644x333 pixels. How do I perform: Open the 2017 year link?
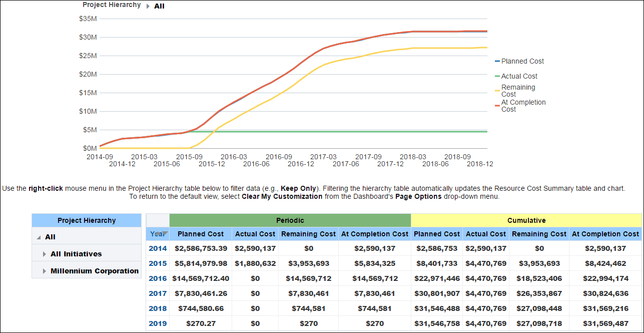[x=157, y=293]
